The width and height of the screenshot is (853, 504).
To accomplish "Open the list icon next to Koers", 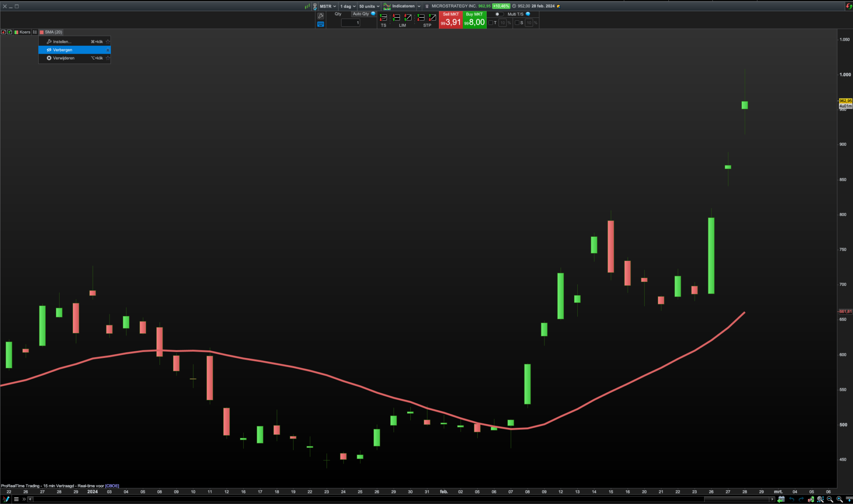I will pyautogui.click(x=35, y=32).
